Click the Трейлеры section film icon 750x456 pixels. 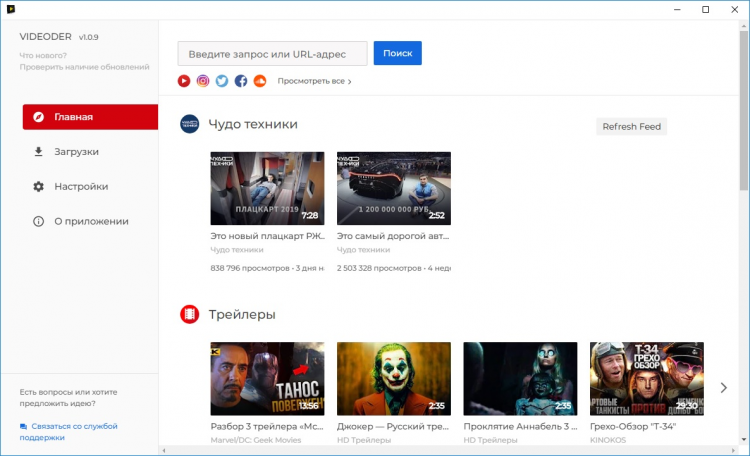pos(189,314)
